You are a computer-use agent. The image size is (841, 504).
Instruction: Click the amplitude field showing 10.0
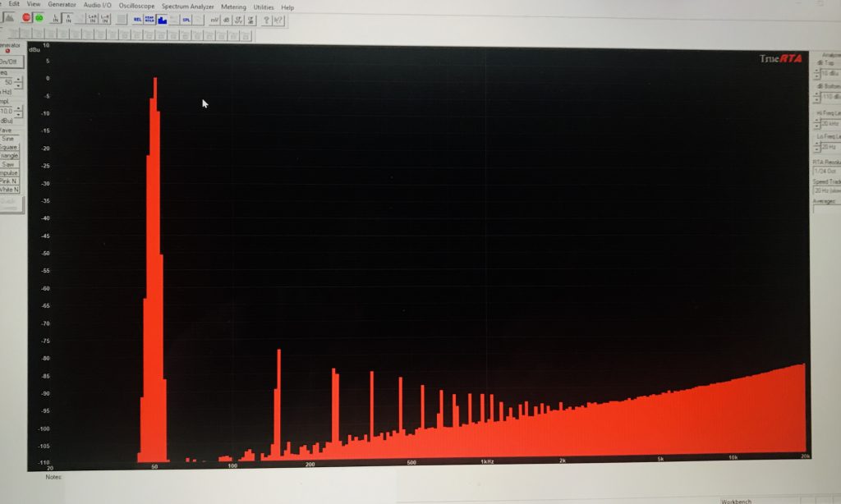pyautogui.click(x=7, y=112)
